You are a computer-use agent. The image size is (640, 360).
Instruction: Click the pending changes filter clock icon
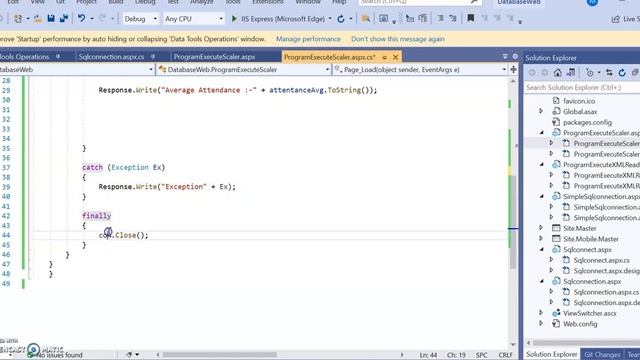[x=590, y=73]
